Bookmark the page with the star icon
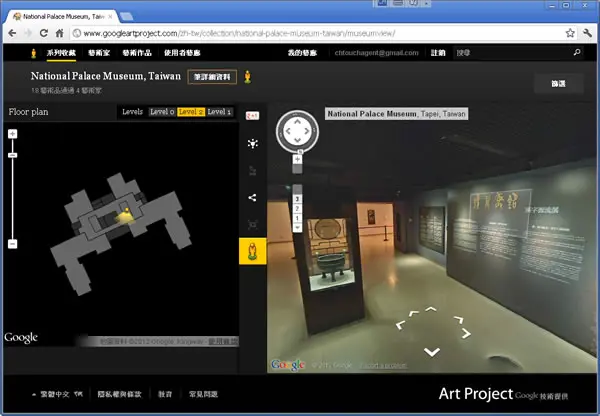 tap(570, 33)
